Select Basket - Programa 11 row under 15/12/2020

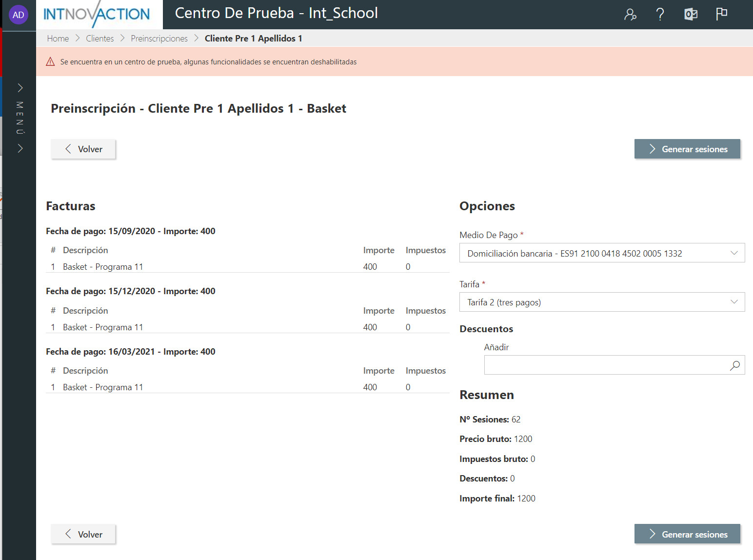[247, 327]
